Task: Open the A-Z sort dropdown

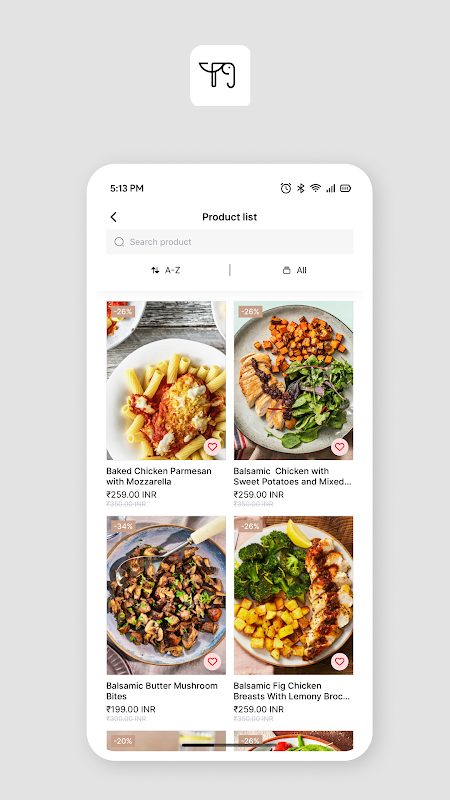Action: tap(166, 270)
